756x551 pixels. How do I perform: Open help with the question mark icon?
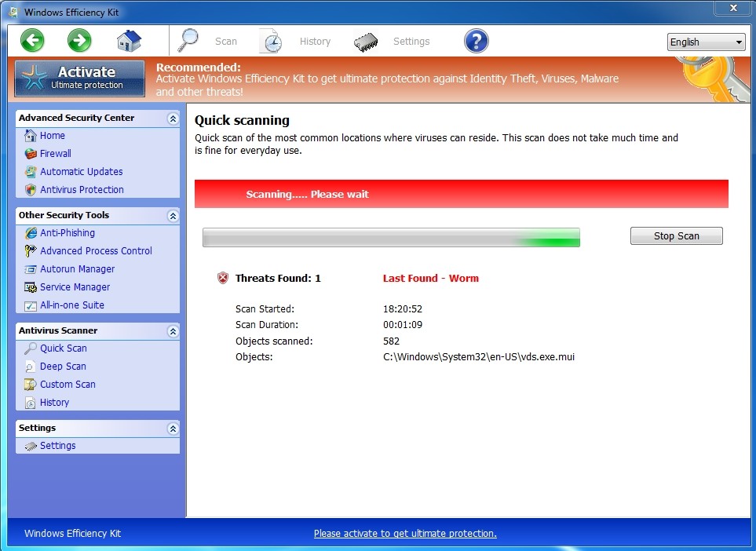(x=477, y=41)
